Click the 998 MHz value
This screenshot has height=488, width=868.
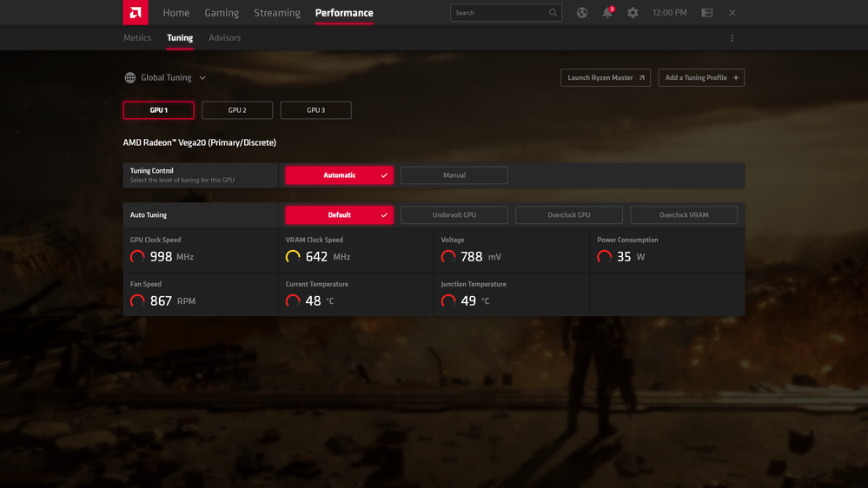coord(172,257)
